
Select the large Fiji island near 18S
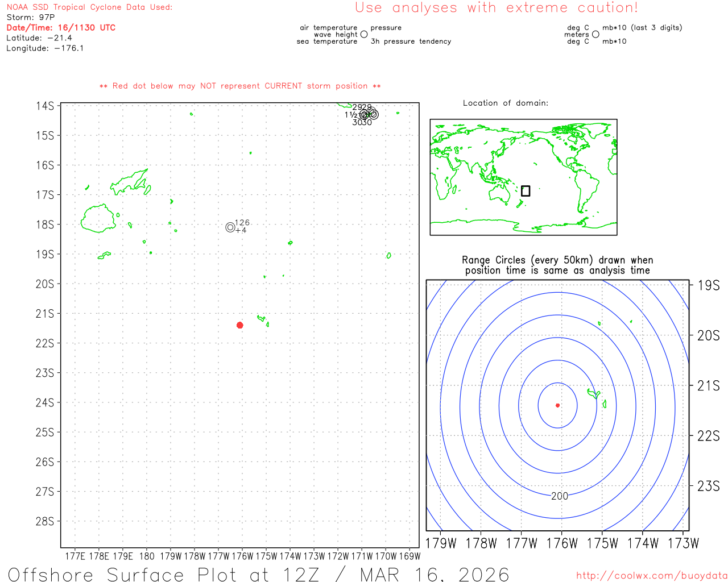98,219
